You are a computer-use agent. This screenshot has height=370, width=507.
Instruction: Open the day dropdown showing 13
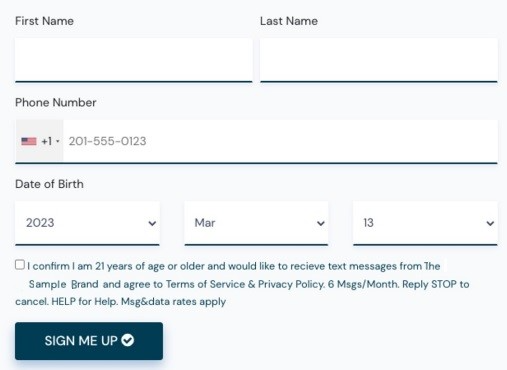pos(425,223)
